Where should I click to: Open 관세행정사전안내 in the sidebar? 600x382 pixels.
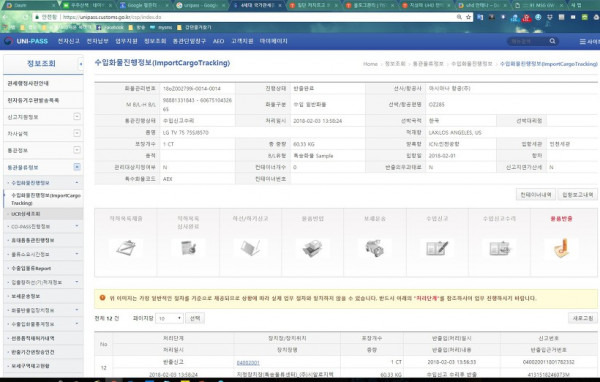(28, 83)
